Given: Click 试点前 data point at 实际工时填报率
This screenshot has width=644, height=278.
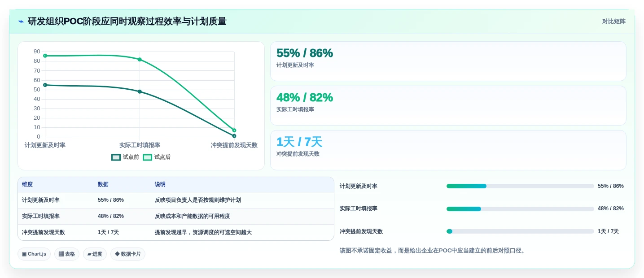Looking at the screenshot, I should point(140,91).
